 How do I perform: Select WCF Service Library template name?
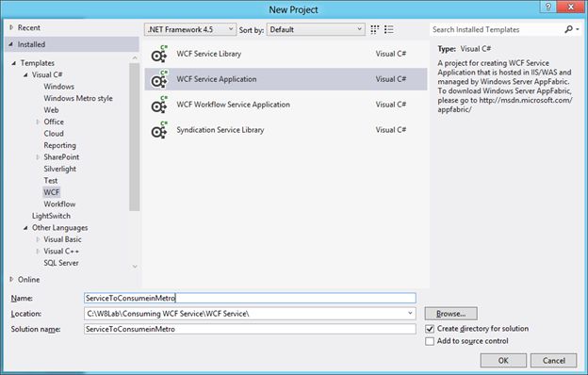(x=209, y=54)
